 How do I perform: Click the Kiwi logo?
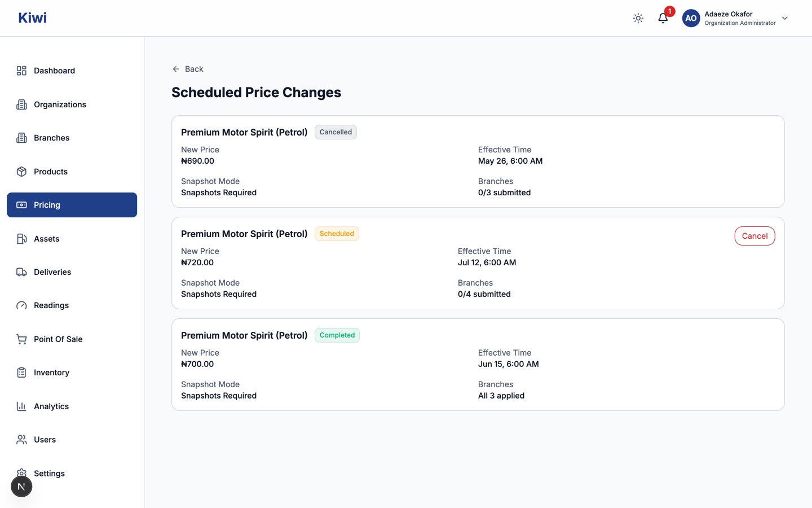(x=32, y=17)
